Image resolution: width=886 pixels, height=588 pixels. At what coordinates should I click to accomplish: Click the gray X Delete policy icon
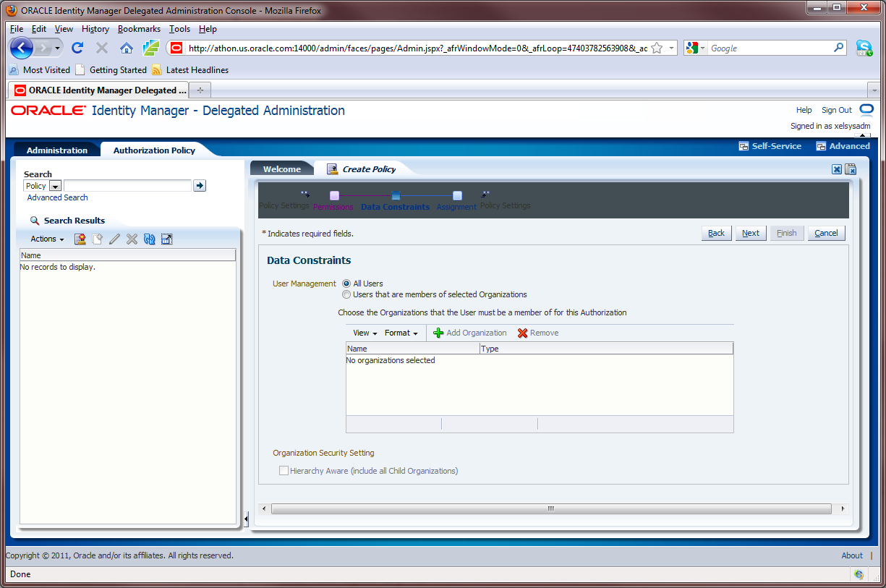coord(132,239)
